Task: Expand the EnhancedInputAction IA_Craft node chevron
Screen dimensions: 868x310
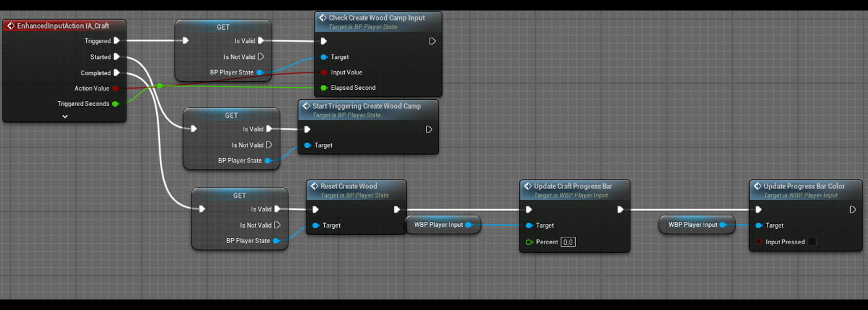Action: [64, 116]
